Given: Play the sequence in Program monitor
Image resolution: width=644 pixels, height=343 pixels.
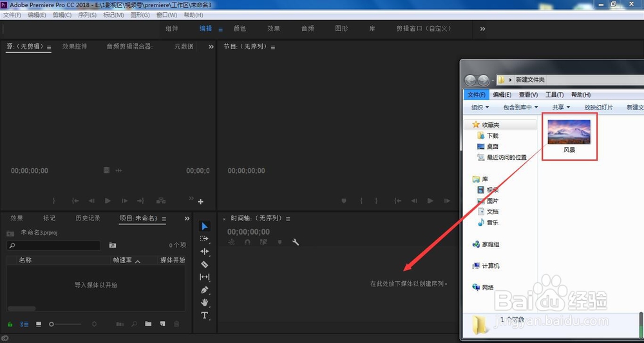Looking at the screenshot, I should click(x=430, y=201).
